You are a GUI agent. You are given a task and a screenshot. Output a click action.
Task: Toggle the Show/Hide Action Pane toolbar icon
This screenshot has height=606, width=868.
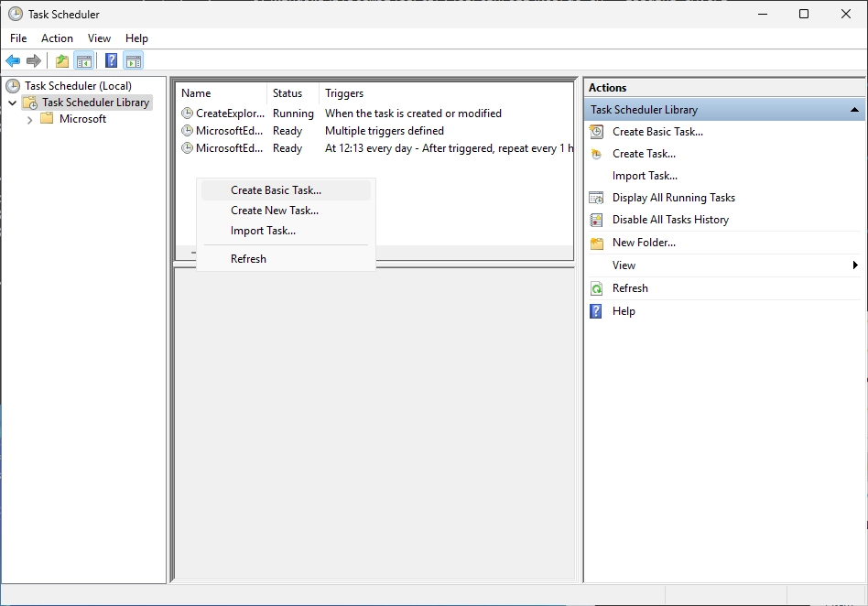coord(134,61)
